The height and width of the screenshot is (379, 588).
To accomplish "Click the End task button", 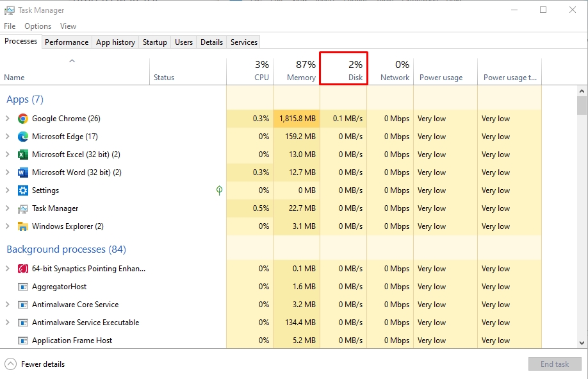I will click(555, 364).
